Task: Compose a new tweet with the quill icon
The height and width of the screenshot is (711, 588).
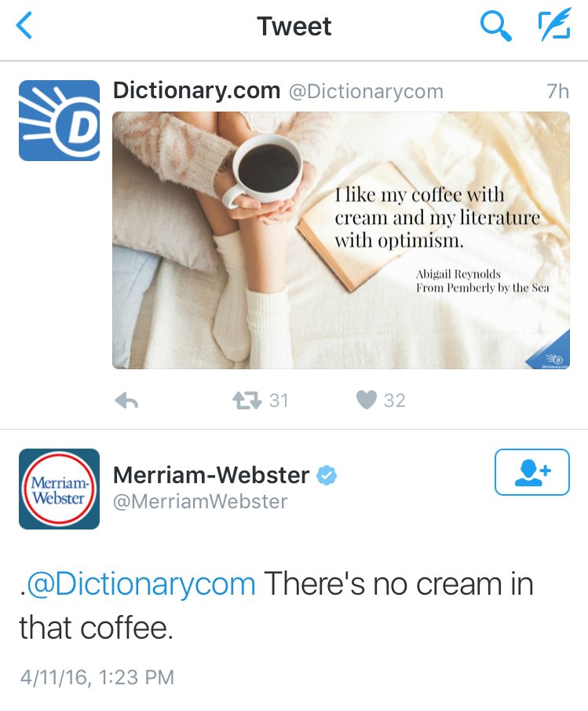Action: pos(554,26)
